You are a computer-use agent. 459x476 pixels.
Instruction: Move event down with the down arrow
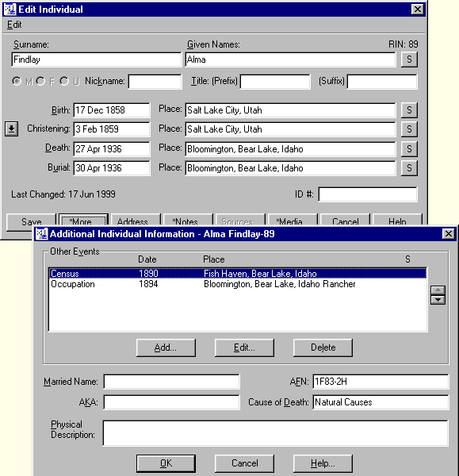[x=438, y=300]
